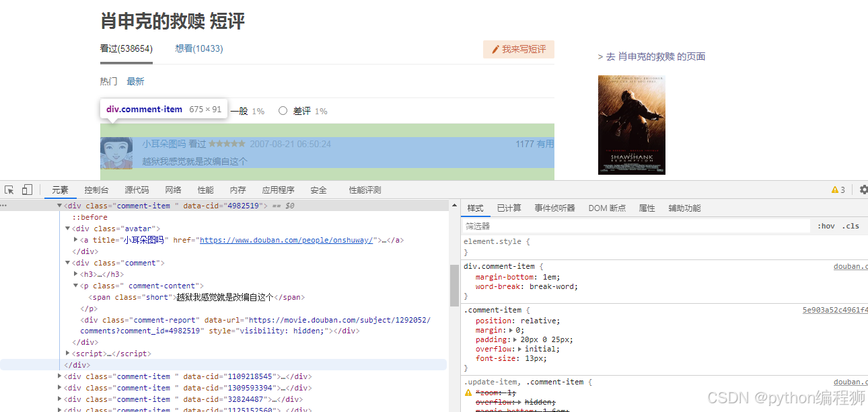Image resolution: width=868 pixels, height=412 pixels.
Task: Open the 控制台 tab
Action: point(96,190)
